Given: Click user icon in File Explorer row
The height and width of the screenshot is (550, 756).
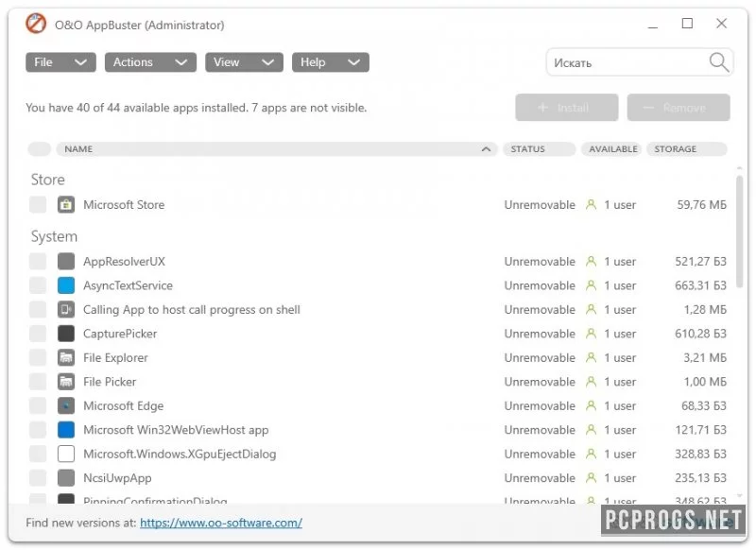Looking at the screenshot, I should 591,357.
